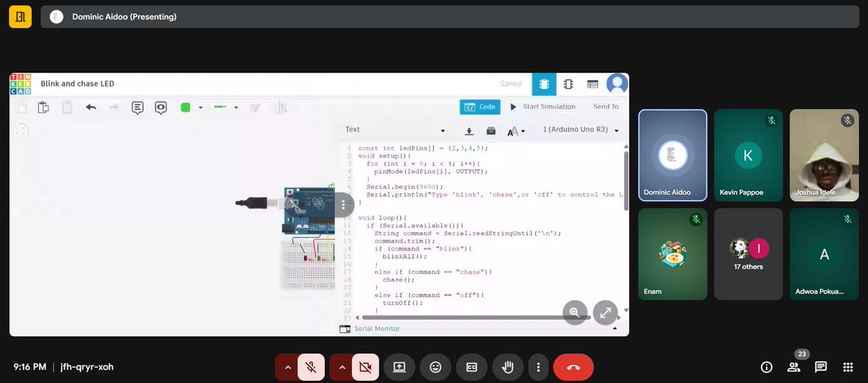Click code panel drag handle dots
The height and width of the screenshot is (383, 868).
coord(344,205)
